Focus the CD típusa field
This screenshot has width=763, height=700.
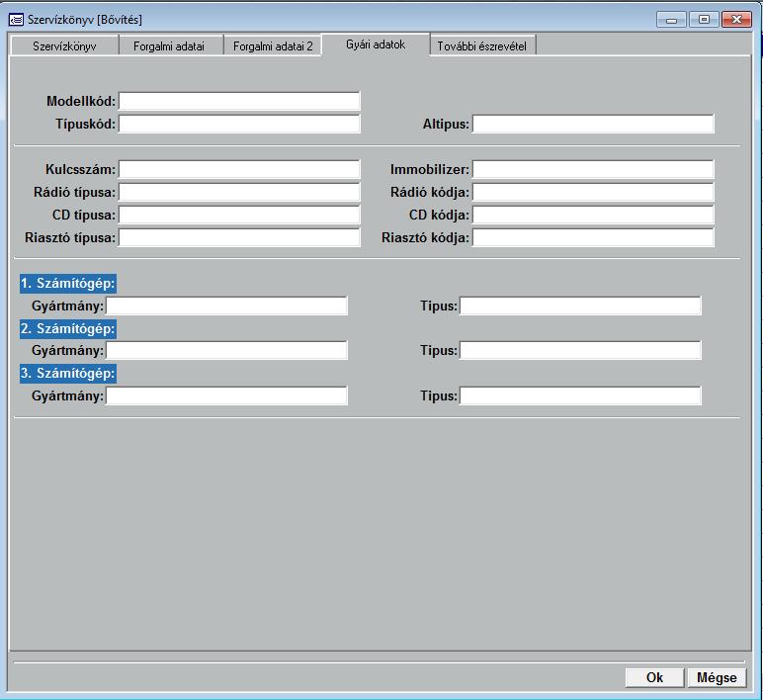(239, 215)
